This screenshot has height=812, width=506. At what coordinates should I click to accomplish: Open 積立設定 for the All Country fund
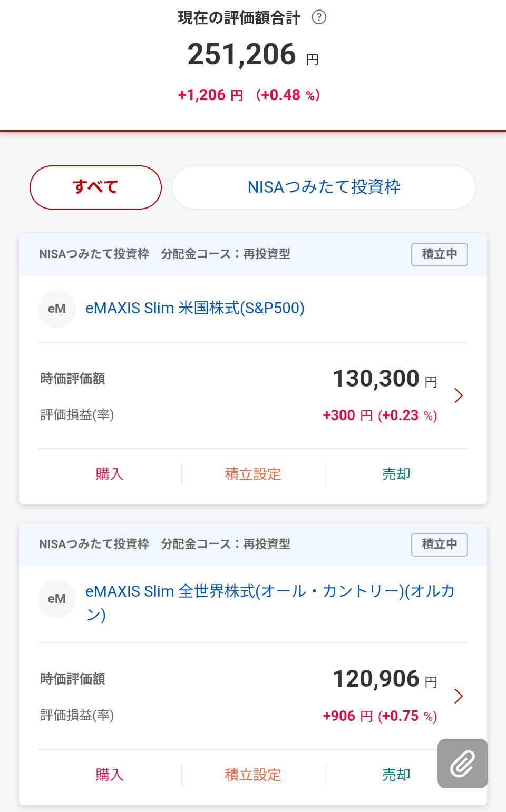[x=253, y=775]
